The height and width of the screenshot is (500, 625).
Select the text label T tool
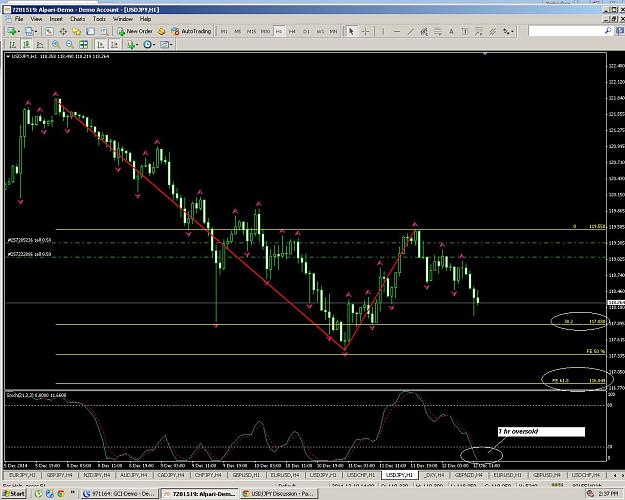465,31
